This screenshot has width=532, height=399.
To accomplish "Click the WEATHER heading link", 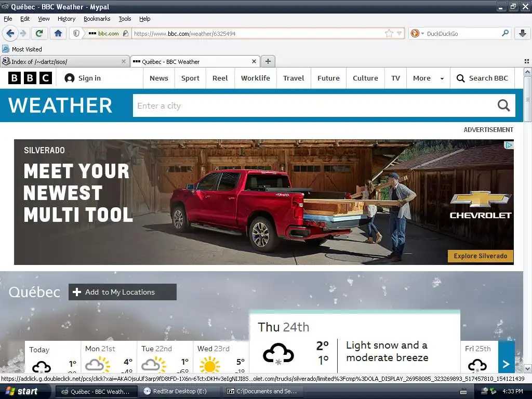I will 60,105.
